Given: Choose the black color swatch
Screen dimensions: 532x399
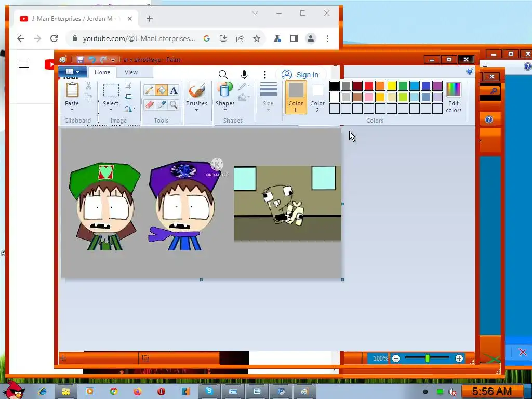Looking at the screenshot, I should tap(335, 86).
